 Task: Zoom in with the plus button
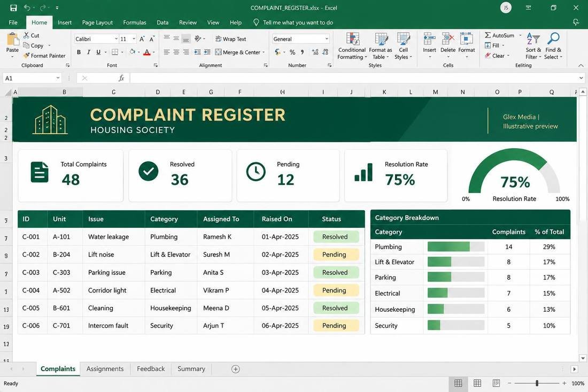pyautogui.click(x=564, y=383)
